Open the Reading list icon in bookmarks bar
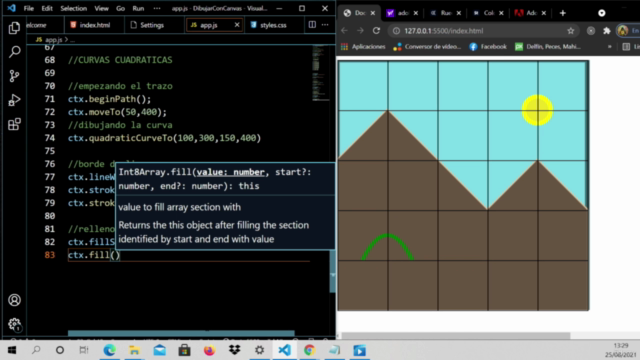 click(x=626, y=47)
